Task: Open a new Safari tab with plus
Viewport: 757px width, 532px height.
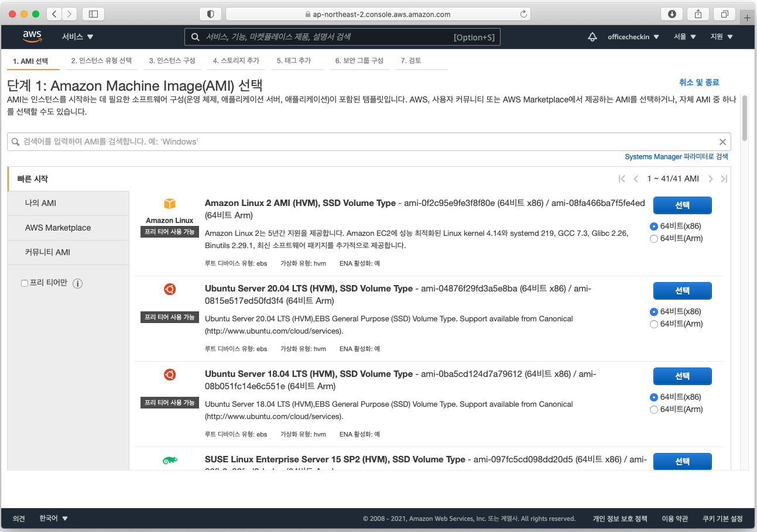Action: pos(747,18)
